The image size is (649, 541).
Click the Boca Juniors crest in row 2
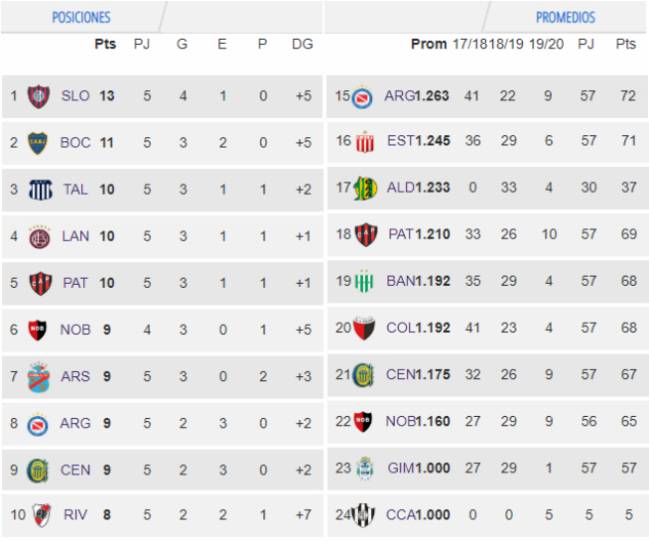38,143
